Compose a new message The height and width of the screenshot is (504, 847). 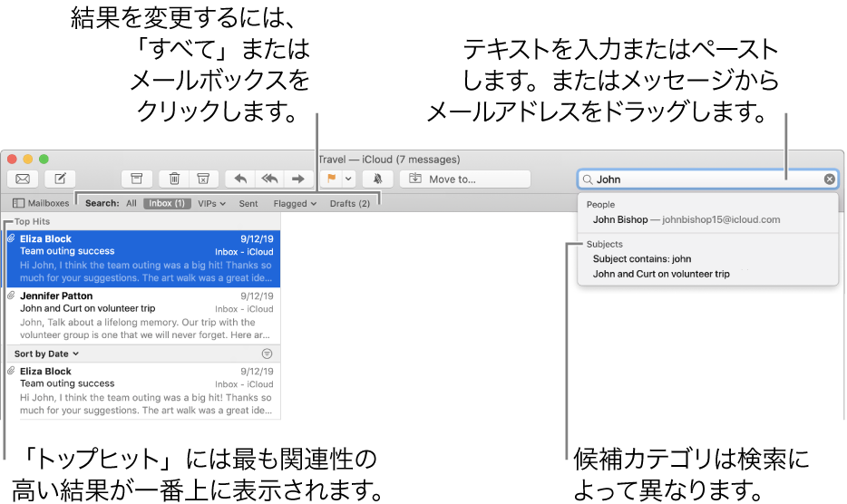coord(60,179)
